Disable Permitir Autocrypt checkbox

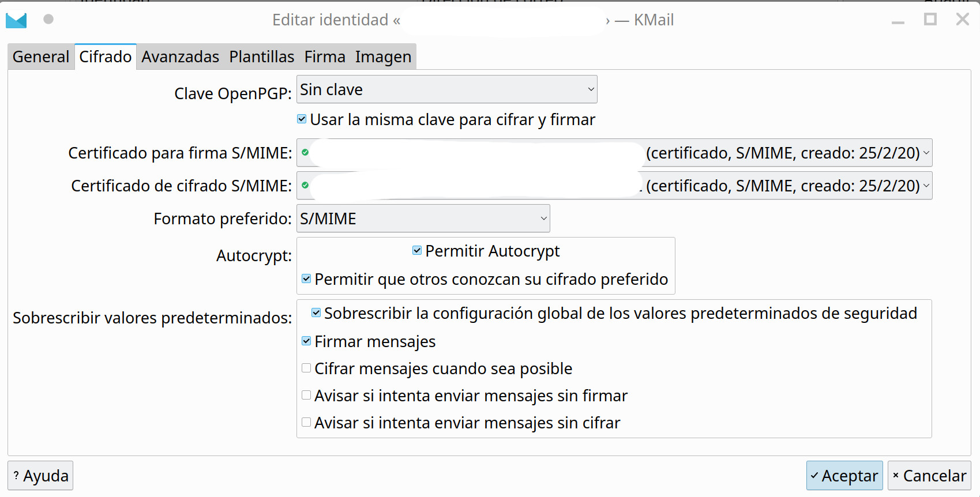tap(417, 250)
